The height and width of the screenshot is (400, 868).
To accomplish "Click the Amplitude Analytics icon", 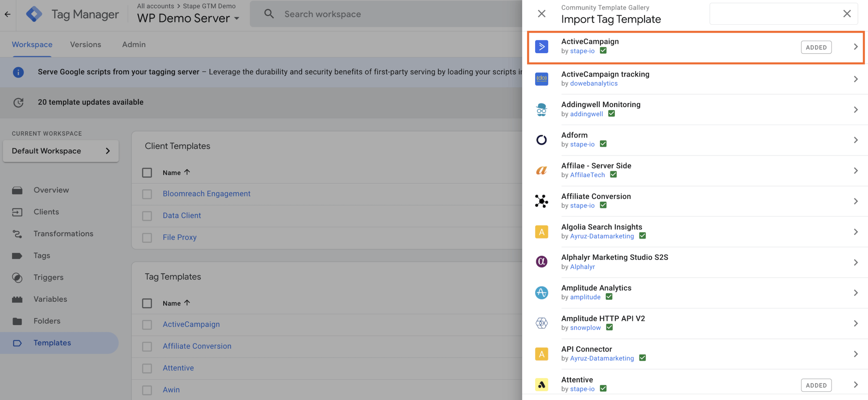I will (542, 293).
